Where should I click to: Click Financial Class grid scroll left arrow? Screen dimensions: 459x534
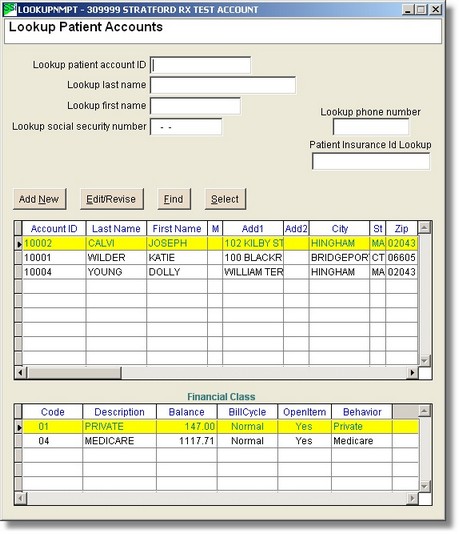point(20,498)
